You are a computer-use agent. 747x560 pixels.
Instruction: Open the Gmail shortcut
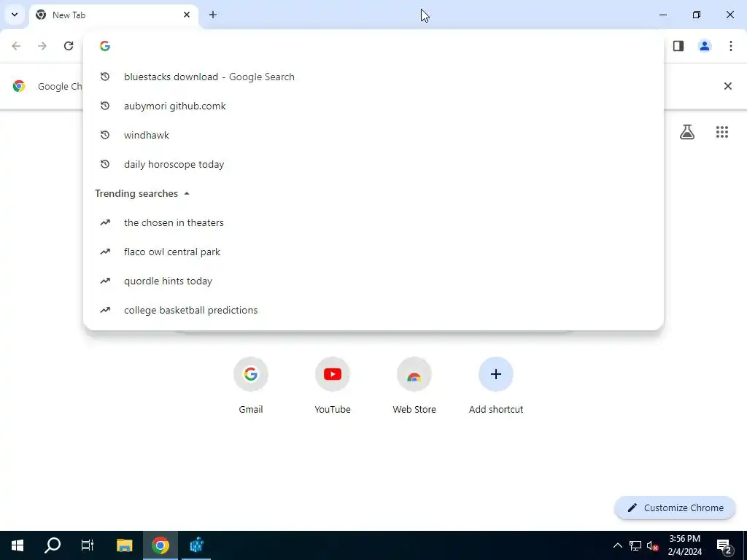[x=251, y=385]
